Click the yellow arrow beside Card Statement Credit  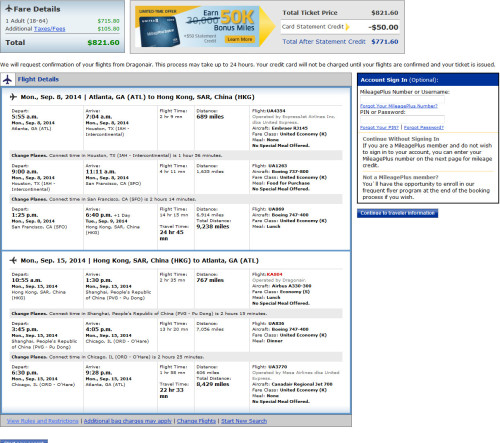click(x=347, y=27)
